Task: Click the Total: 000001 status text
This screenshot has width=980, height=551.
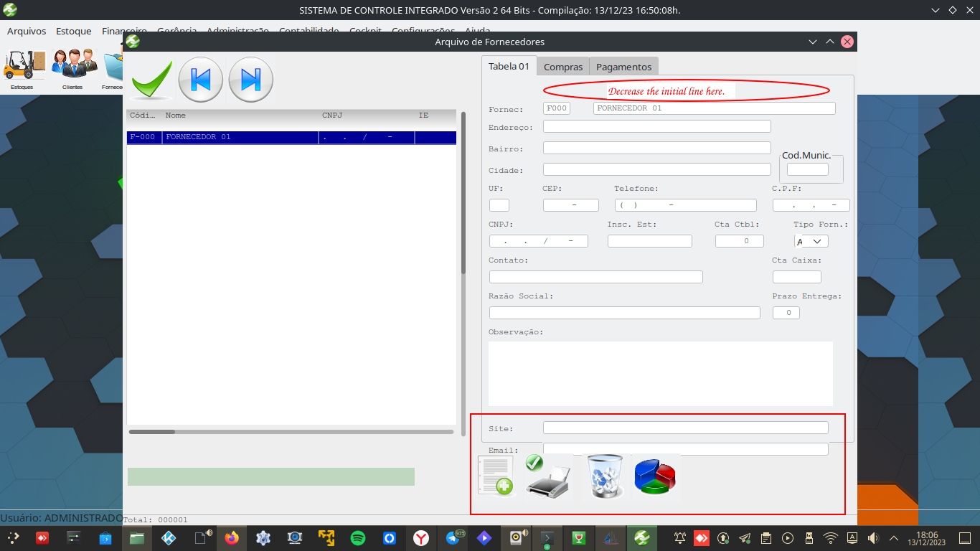Action: tap(156, 520)
